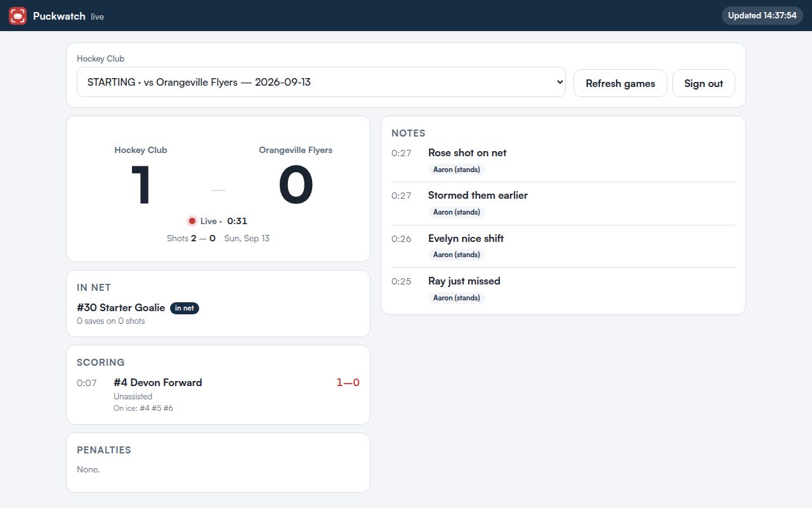
Task: Sign out of Puckwatch
Action: pos(704,83)
